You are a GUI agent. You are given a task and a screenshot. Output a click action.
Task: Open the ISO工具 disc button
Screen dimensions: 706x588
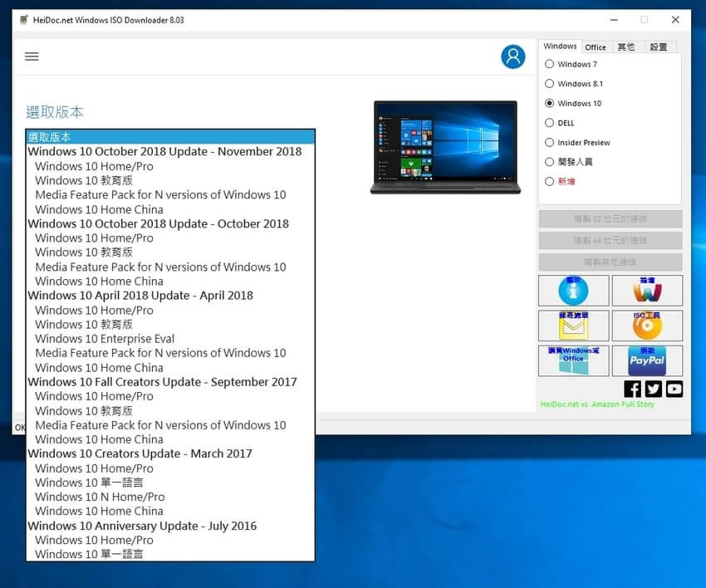coord(647,326)
